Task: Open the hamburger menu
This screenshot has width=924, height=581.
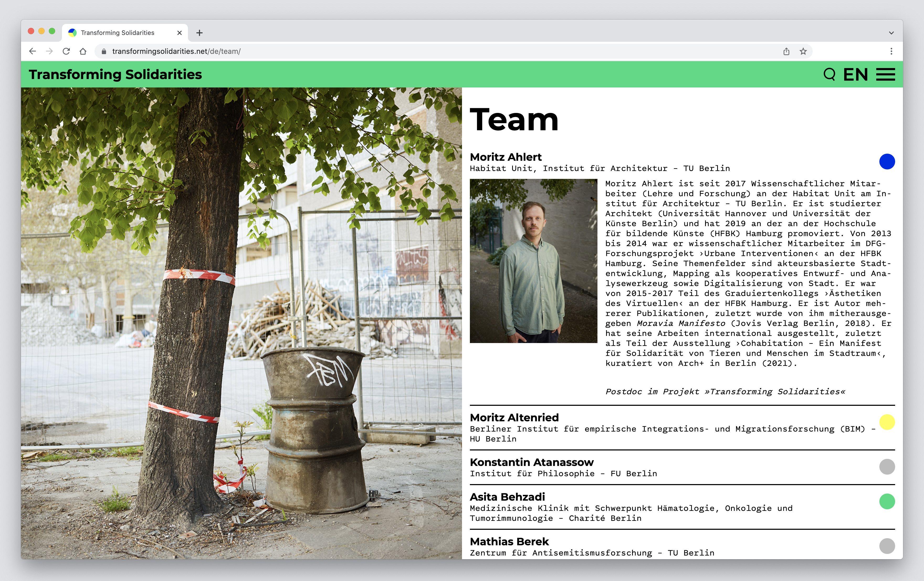Action: (885, 75)
